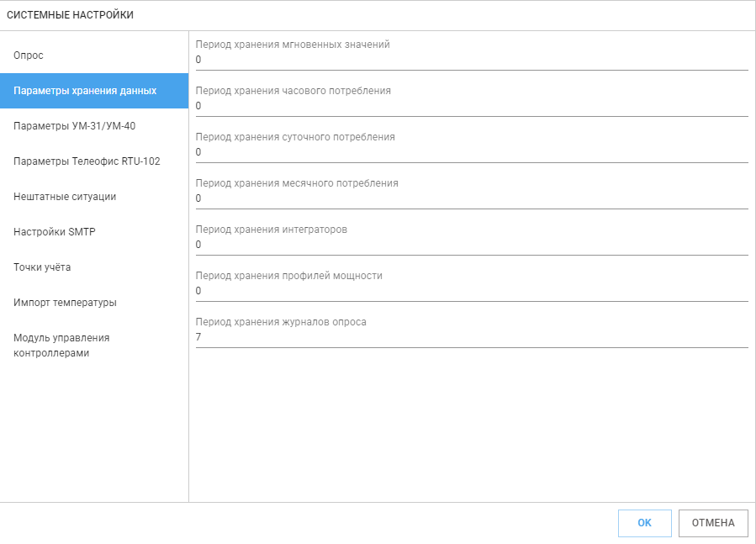Open Параметры УМ-31/УМ-40 section
Screen dimensions: 756x544
[94, 126]
